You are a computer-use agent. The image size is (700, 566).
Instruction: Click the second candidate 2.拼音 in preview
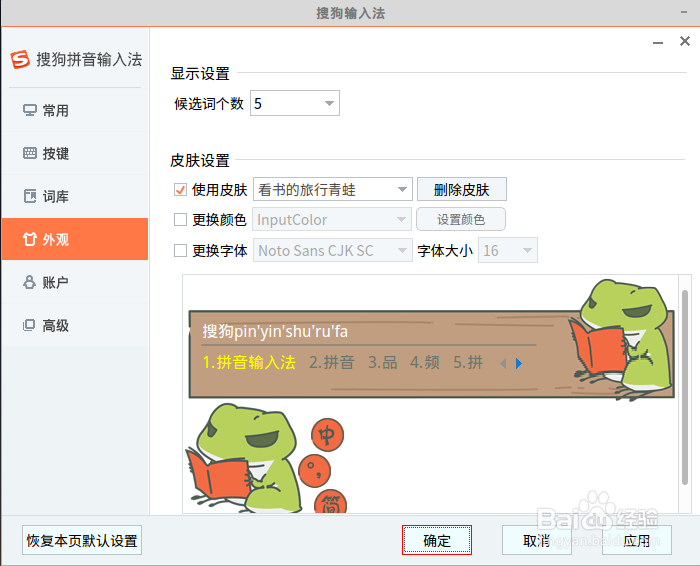(x=332, y=362)
